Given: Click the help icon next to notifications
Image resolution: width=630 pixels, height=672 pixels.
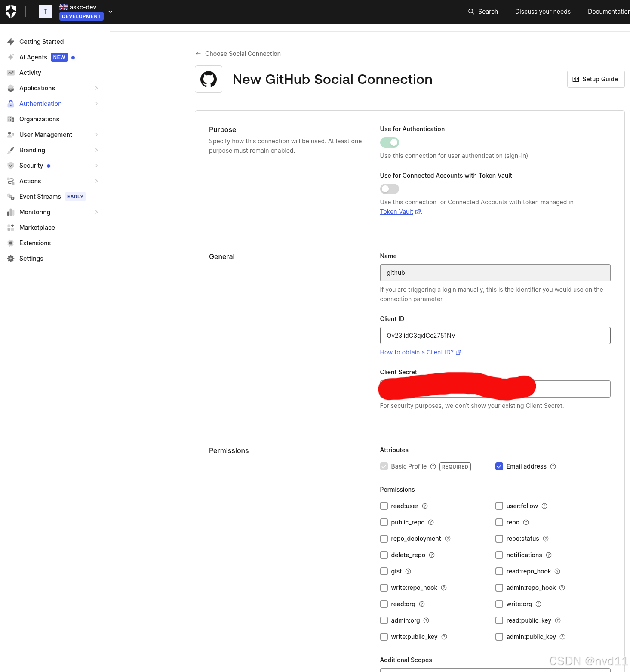Looking at the screenshot, I should [549, 555].
